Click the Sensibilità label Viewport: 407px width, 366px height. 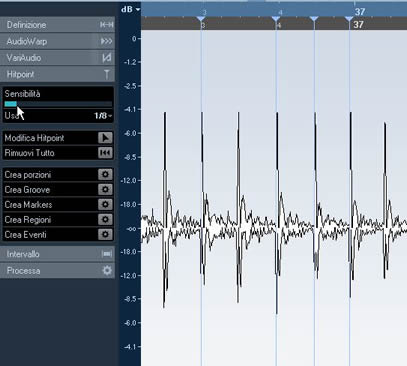[x=22, y=94]
